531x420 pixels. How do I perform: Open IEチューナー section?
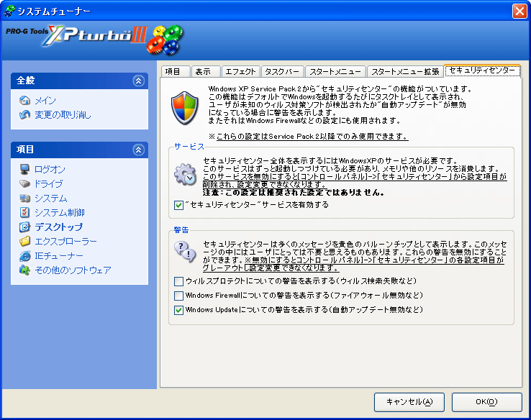(59, 256)
